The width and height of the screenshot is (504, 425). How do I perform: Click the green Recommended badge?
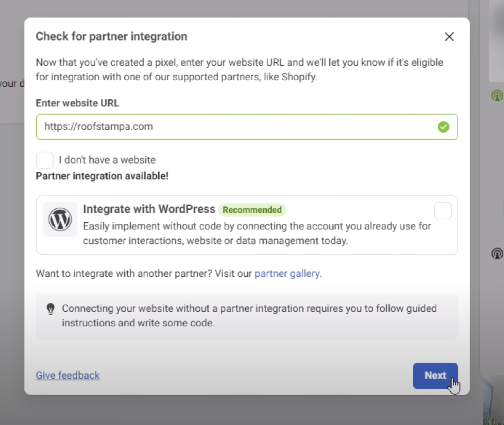252,210
